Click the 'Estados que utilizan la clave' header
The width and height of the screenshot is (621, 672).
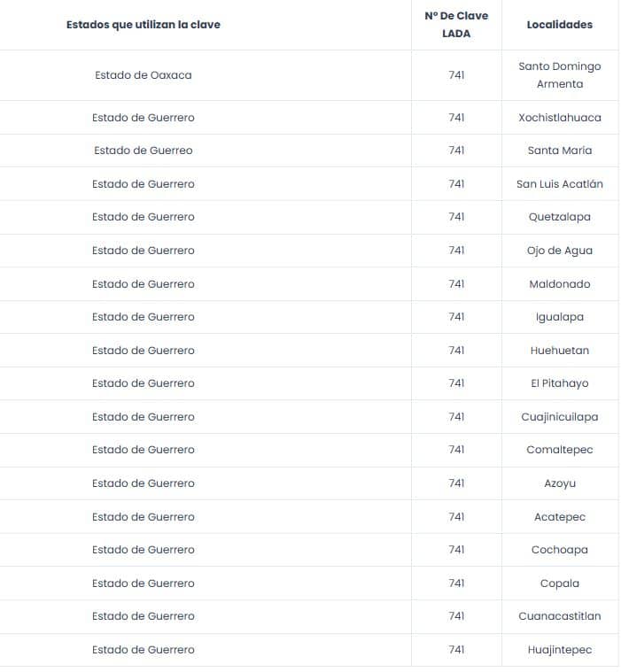point(144,25)
